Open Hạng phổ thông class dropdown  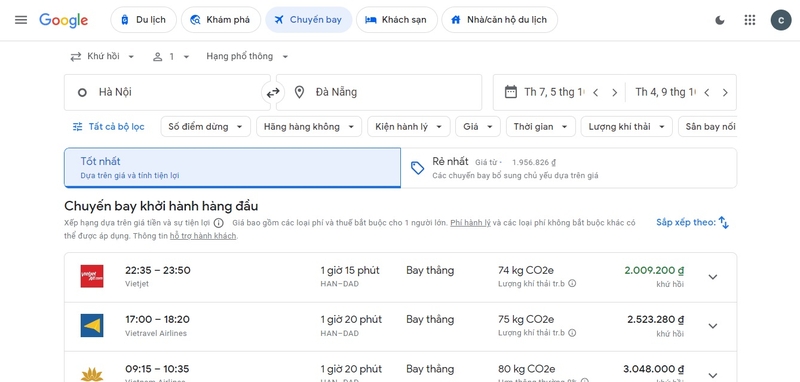coord(247,56)
